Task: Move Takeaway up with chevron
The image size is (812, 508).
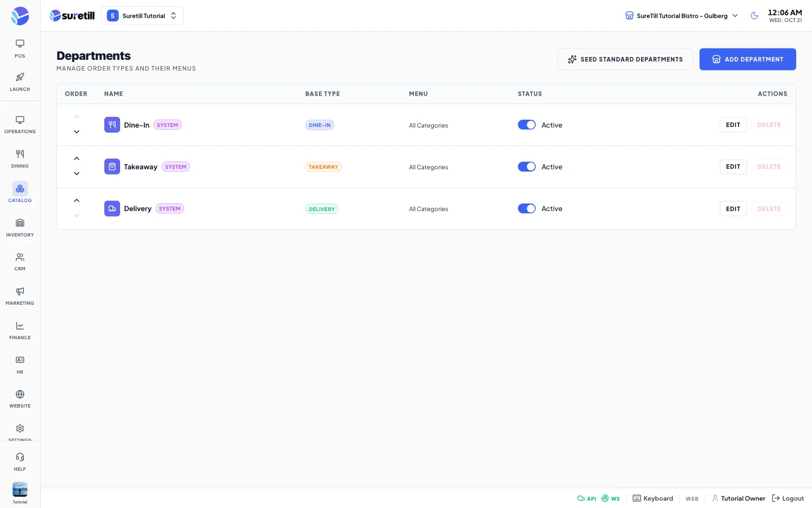Action: 77,159
